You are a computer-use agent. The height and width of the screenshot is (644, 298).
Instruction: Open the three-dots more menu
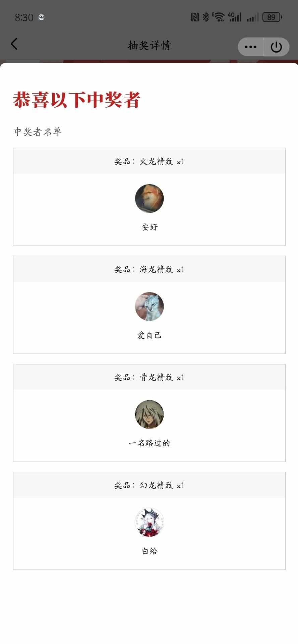(250, 47)
